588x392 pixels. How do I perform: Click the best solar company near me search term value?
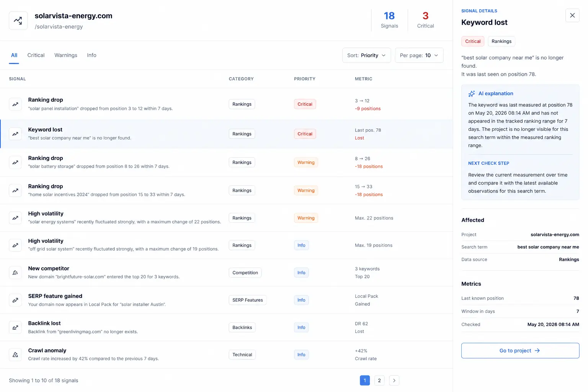click(548, 247)
